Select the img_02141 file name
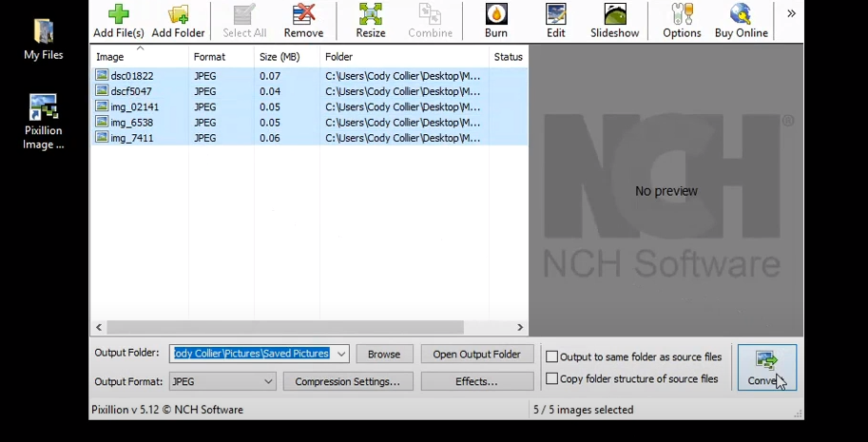868x442 pixels. pos(134,106)
